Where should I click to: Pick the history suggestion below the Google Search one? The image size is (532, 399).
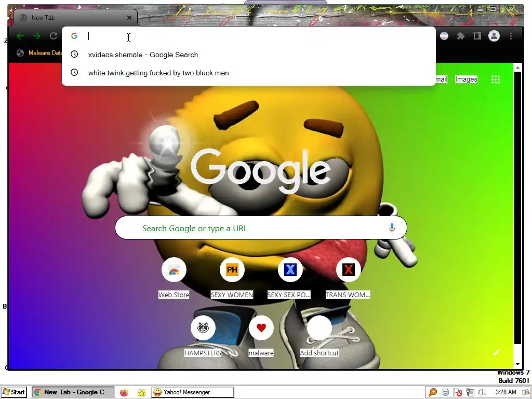(x=249, y=73)
